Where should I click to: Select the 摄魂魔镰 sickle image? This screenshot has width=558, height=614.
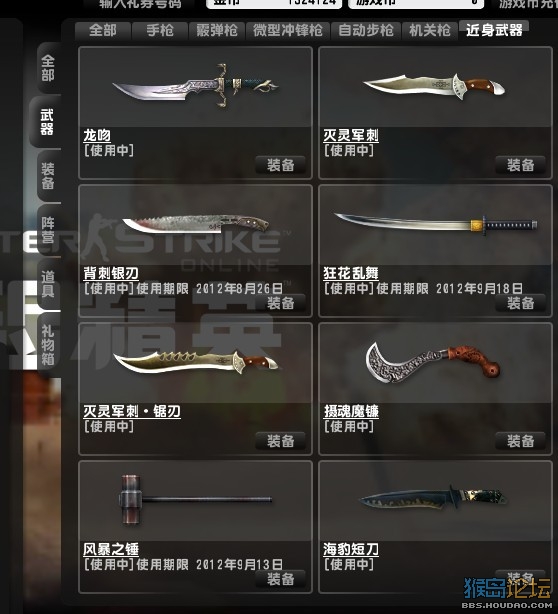click(x=433, y=363)
